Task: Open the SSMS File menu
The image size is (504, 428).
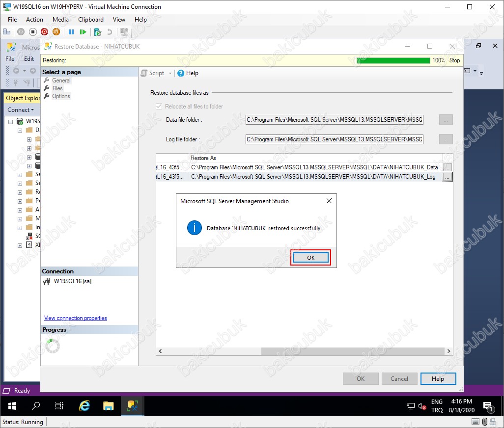Action: click(10, 59)
